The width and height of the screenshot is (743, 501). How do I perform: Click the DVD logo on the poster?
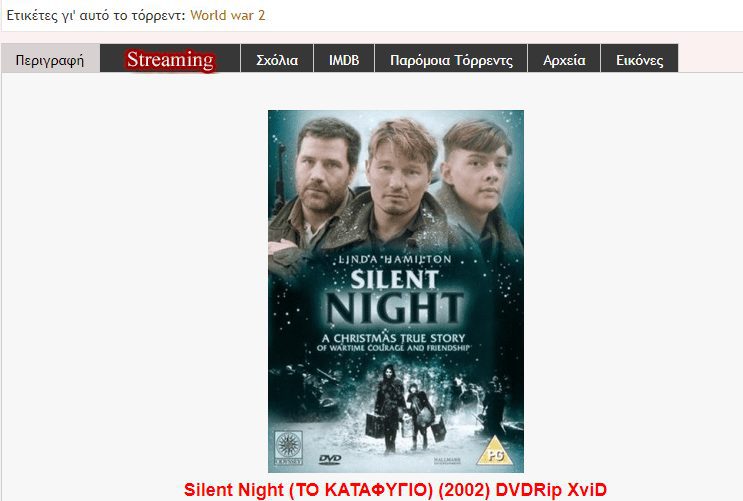(x=330, y=459)
